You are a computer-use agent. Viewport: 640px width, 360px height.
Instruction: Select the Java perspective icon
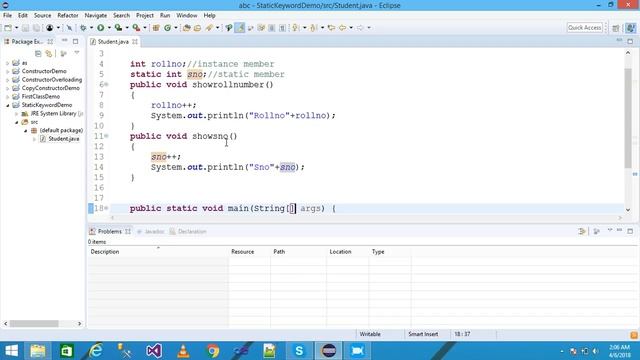631,28
